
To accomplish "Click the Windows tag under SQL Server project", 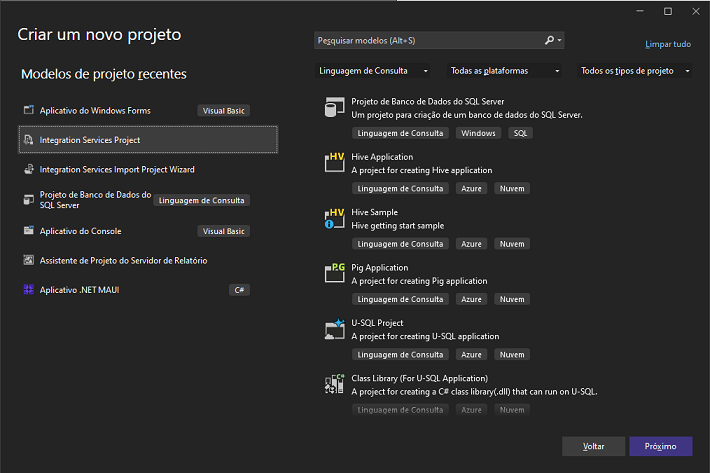I will click(478, 133).
